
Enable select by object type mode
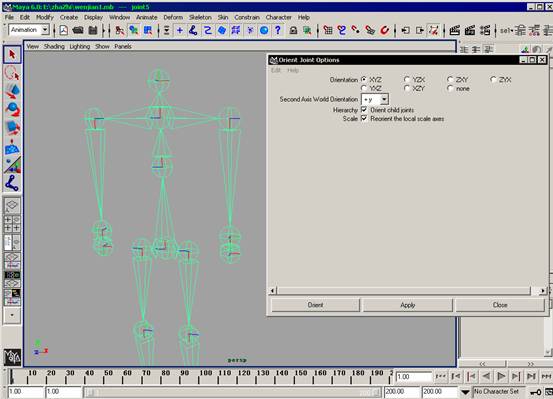pyautogui.click(x=134, y=30)
